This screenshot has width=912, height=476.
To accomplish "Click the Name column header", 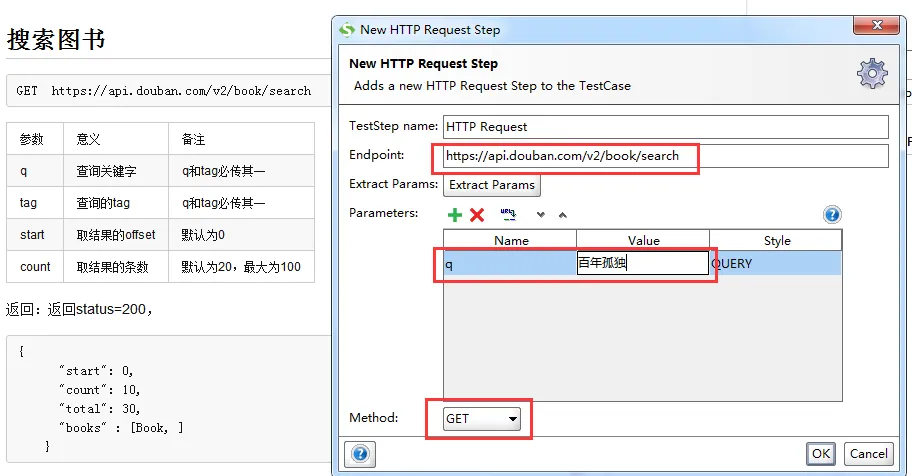I will pos(511,240).
